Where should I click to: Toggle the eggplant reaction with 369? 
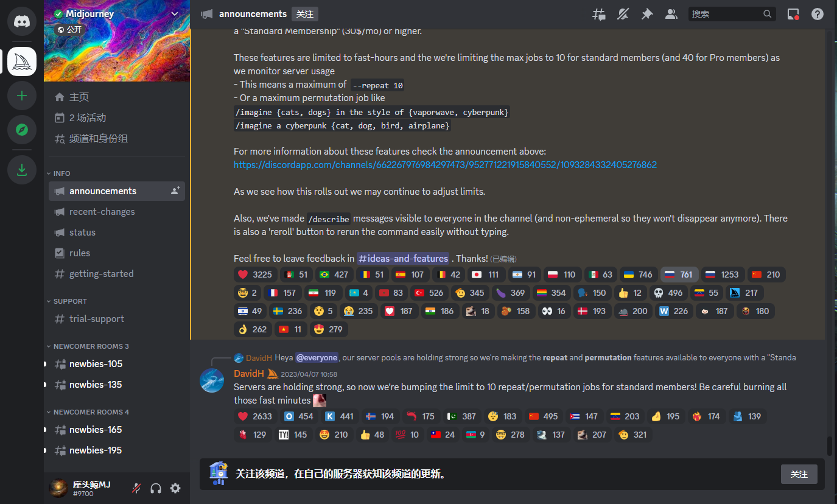[x=510, y=293]
